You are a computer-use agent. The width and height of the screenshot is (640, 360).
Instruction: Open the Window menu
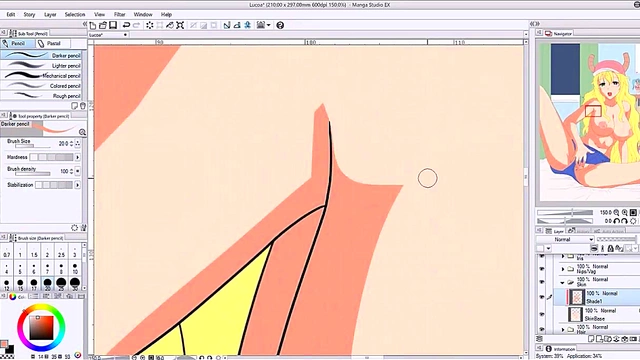(x=143, y=14)
